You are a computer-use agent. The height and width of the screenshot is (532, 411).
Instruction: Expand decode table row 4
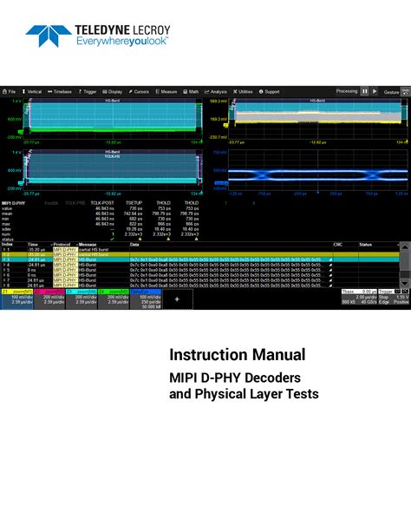pyautogui.click(x=4, y=265)
